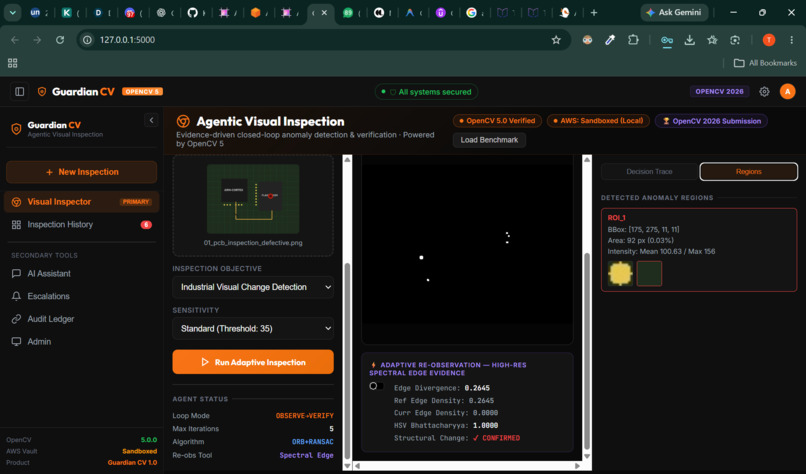This screenshot has height=474, width=806.
Task: Click the center panel vertical scrollbar thumb
Action: point(587,351)
